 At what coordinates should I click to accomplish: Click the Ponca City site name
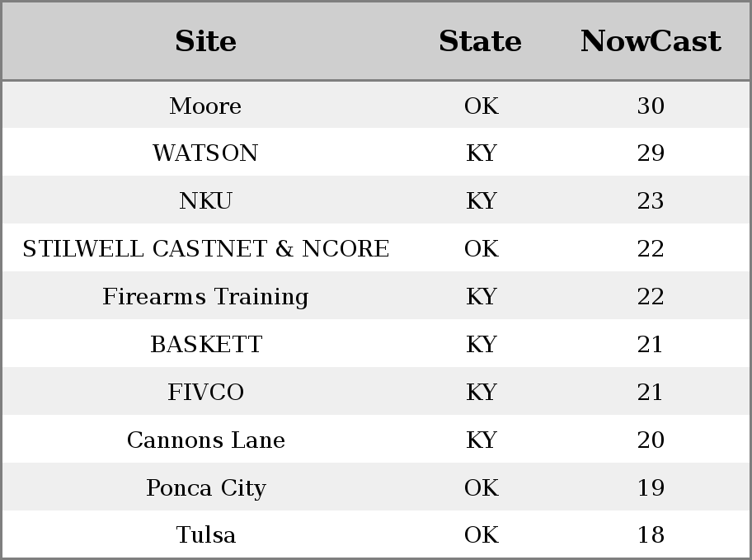tap(206, 488)
